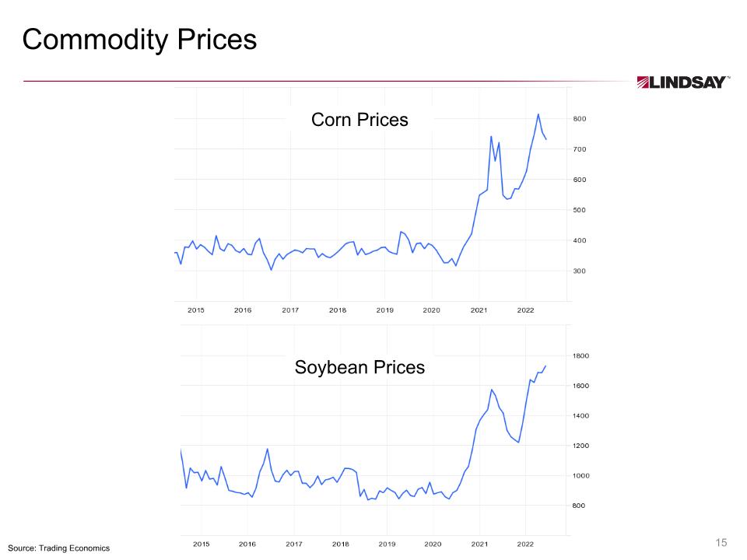
Task: Click the 500 label on corn axis
Action: click(580, 210)
